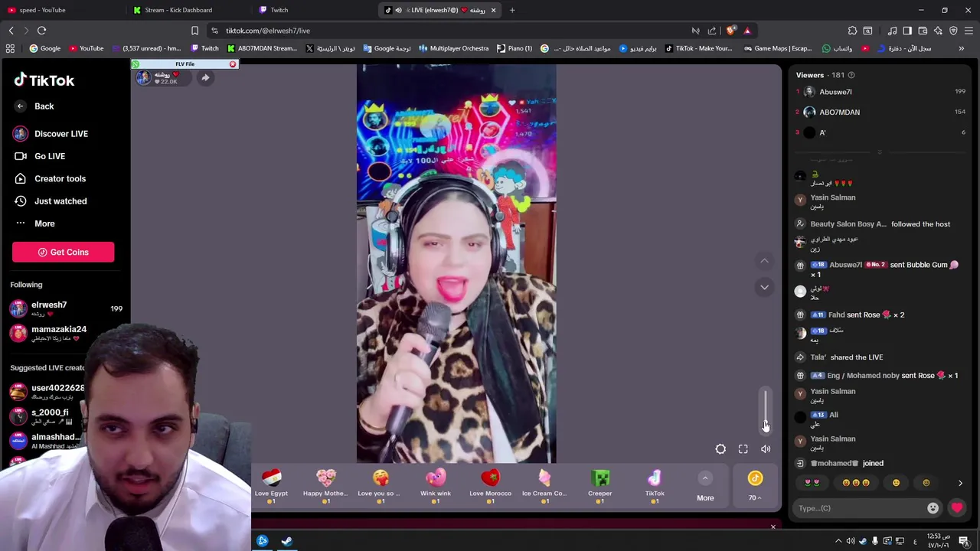The width and height of the screenshot is (980, 551).
Task: Reload the page
Action: coord(41,31)
